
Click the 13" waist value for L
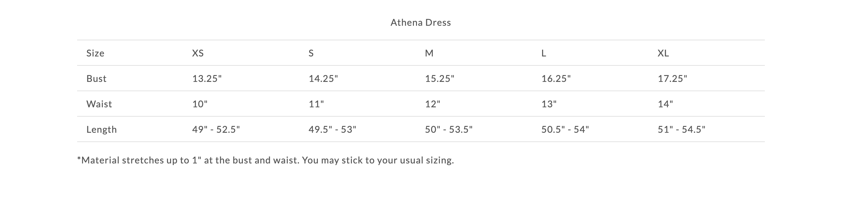pyautogui.click(x=549, y=104)
